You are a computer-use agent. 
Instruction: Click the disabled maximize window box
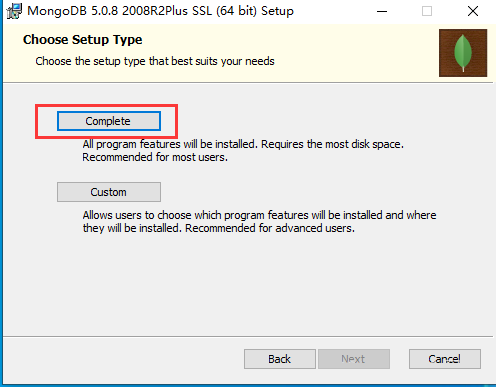coord(427,11)
